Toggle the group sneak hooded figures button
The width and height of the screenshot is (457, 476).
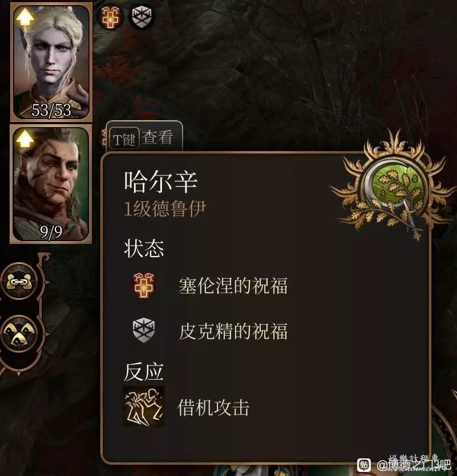(19, 333)
